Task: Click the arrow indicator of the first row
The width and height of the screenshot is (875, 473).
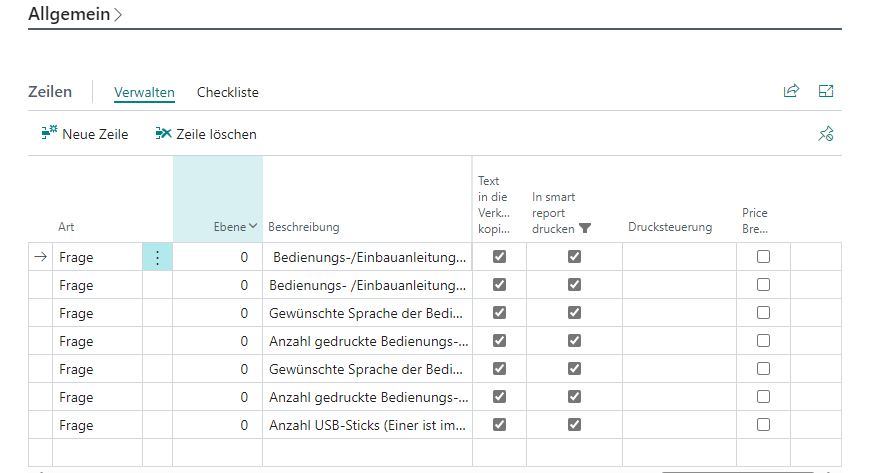Action: pos(40,257)
